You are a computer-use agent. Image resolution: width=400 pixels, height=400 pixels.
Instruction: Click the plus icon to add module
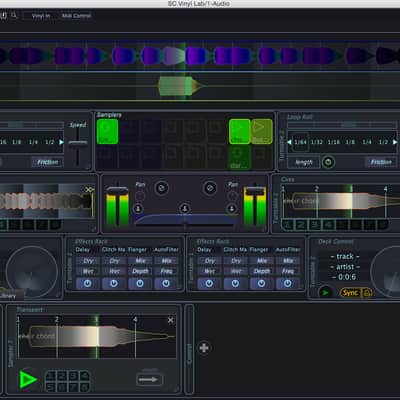click(x=204, y=348)
